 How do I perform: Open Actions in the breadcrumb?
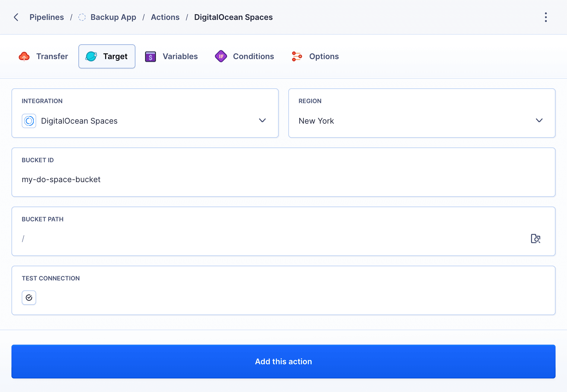coord(165,17)
